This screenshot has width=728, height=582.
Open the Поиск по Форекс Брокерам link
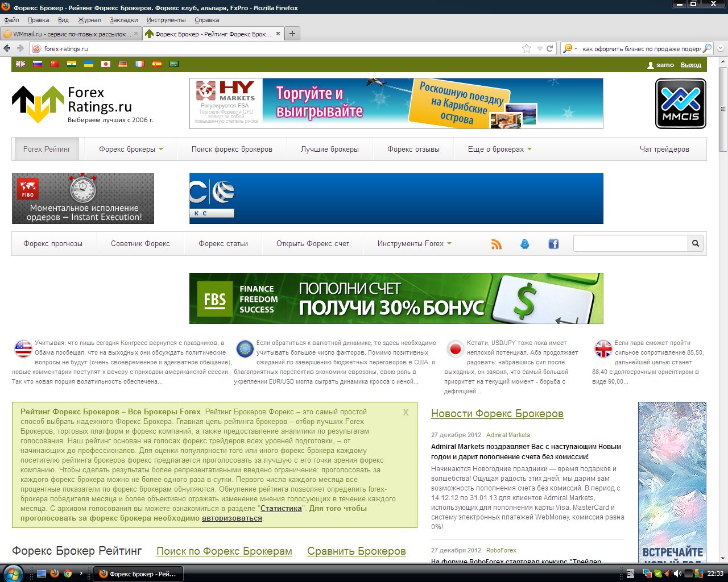click(224, 551)
